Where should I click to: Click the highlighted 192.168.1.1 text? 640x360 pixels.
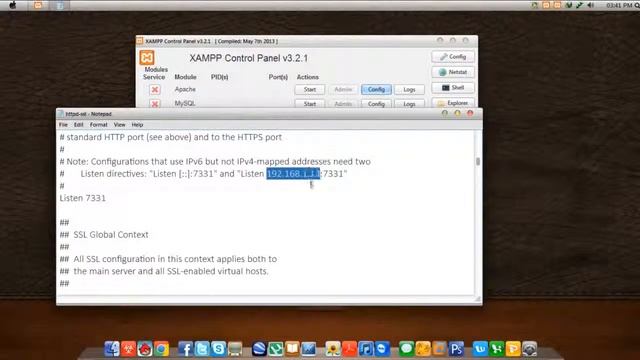(x=293, y=174)
